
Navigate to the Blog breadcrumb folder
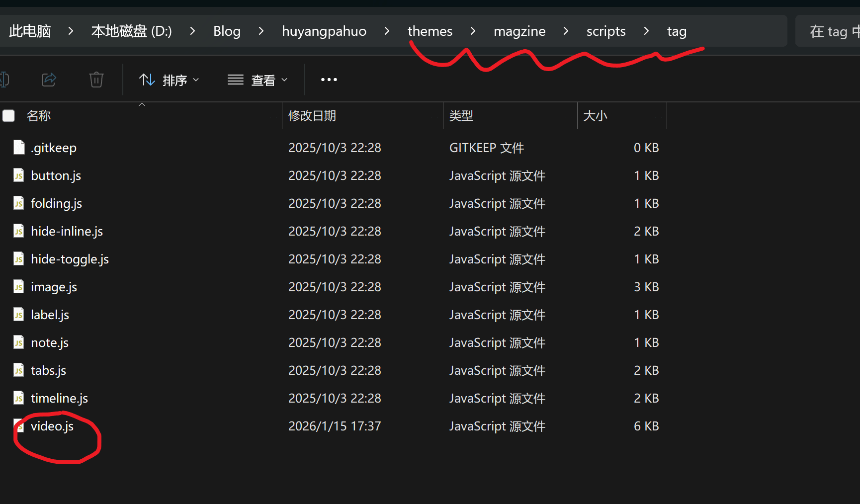point(227,31)
